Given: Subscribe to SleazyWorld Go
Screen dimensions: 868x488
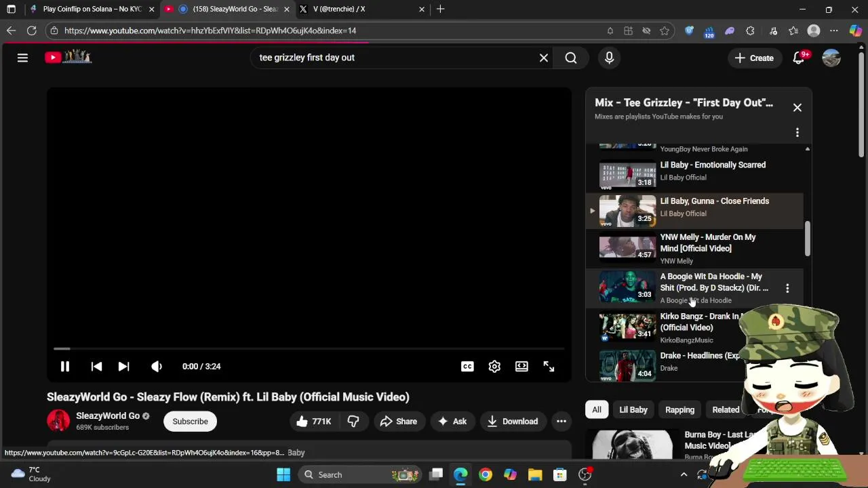Looking at the screenshot, I should coord(190,421).
